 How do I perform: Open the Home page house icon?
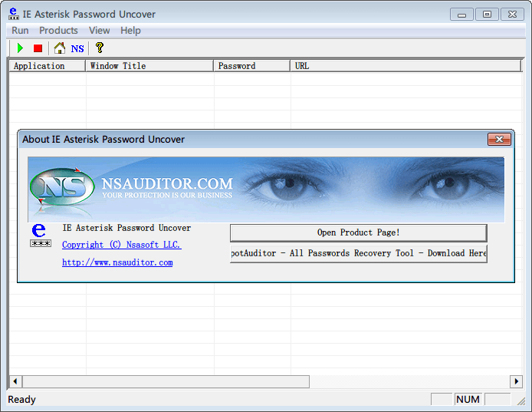click(x=60, y=48)
